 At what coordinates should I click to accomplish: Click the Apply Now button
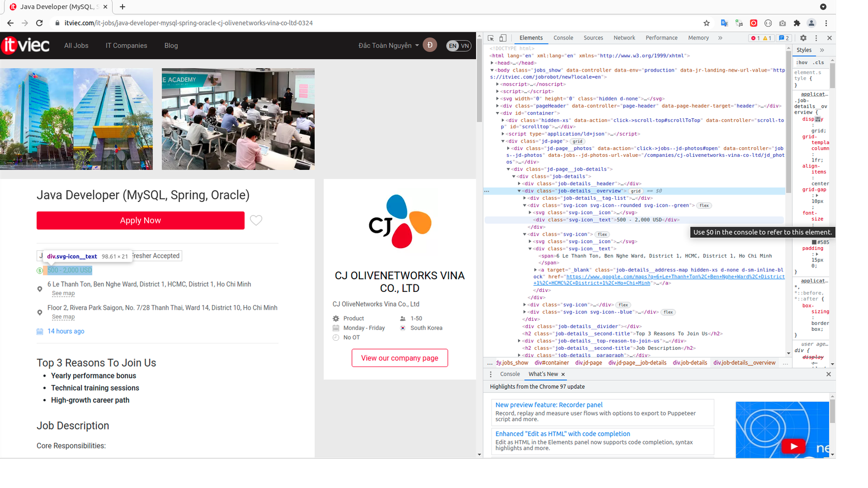click(140, 220)
